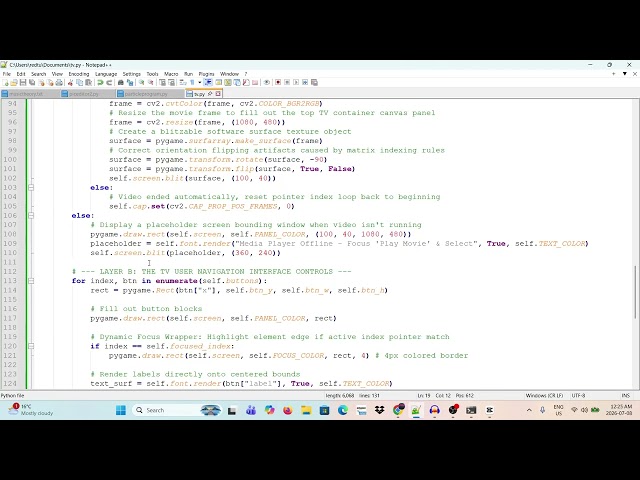This screenshot has width=640, height=480.
Task: Collapse the if block at line 120
Action: (x=31, y=346)
